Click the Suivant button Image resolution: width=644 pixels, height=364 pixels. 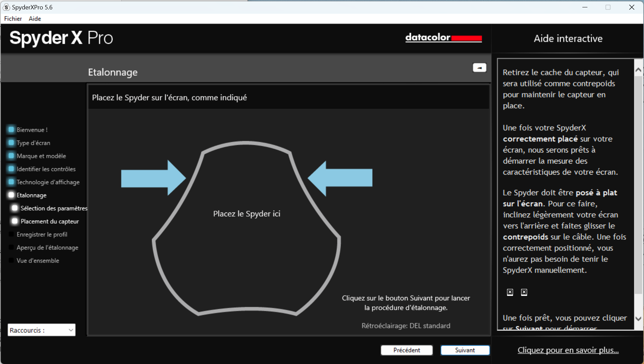point(465,350)
